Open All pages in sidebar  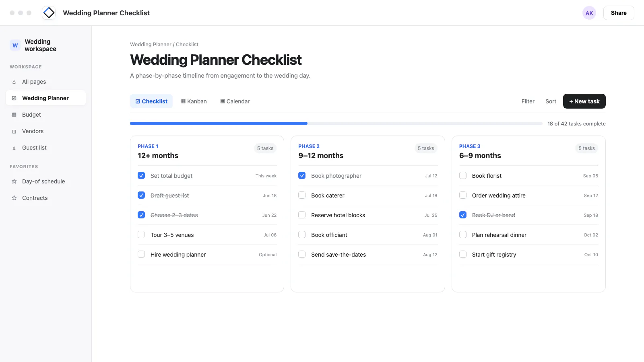click(34, 82)
